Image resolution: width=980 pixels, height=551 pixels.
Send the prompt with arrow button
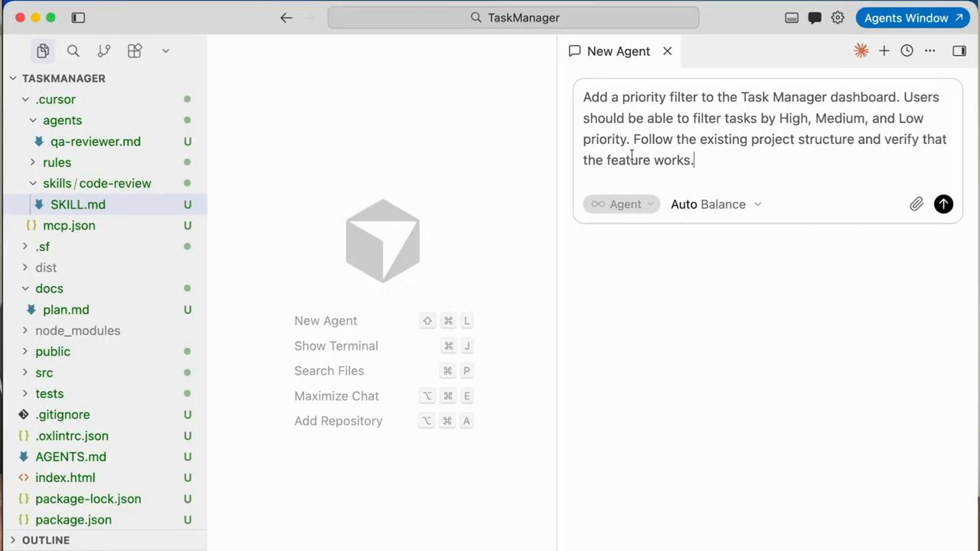tap(943, 204)
